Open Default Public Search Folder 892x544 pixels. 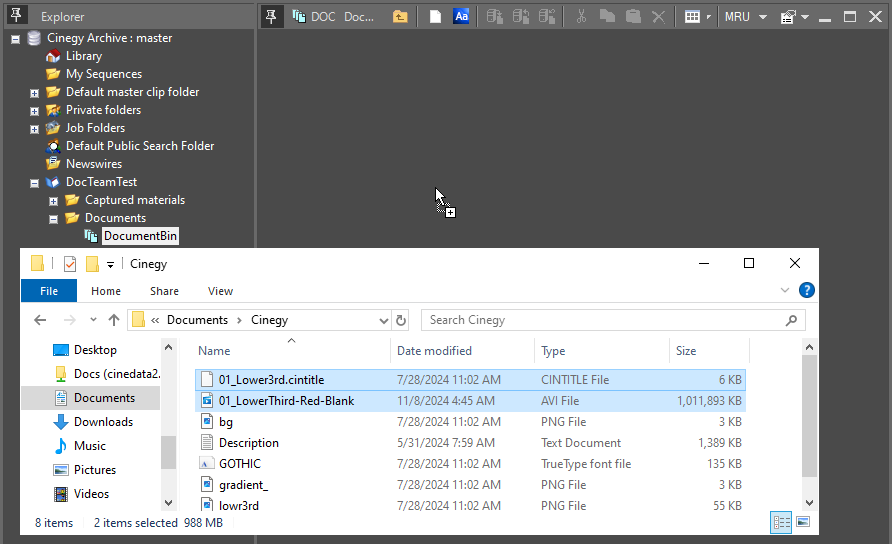pyautogui.click(x=139, y=146)
